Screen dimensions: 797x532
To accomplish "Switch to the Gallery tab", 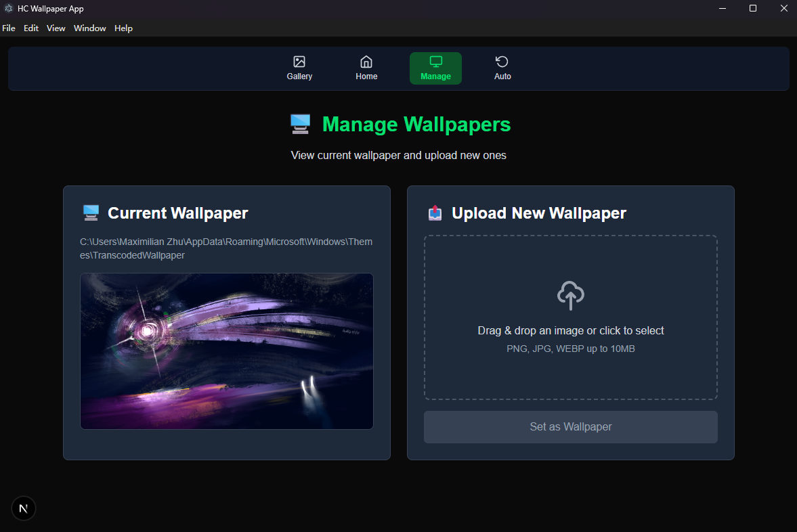I will 299,68.
